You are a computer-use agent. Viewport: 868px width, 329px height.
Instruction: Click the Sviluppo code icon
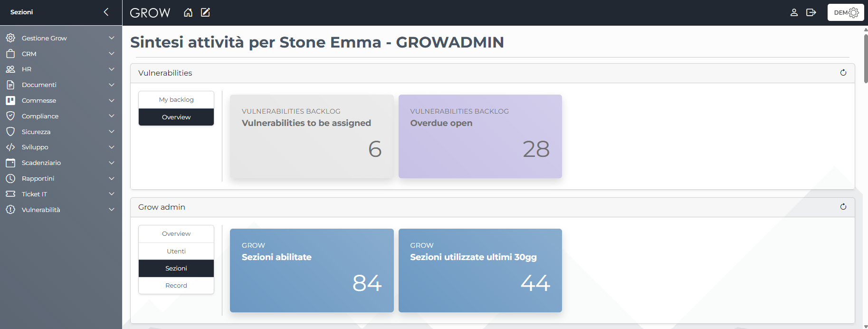(x=10, y=147)
